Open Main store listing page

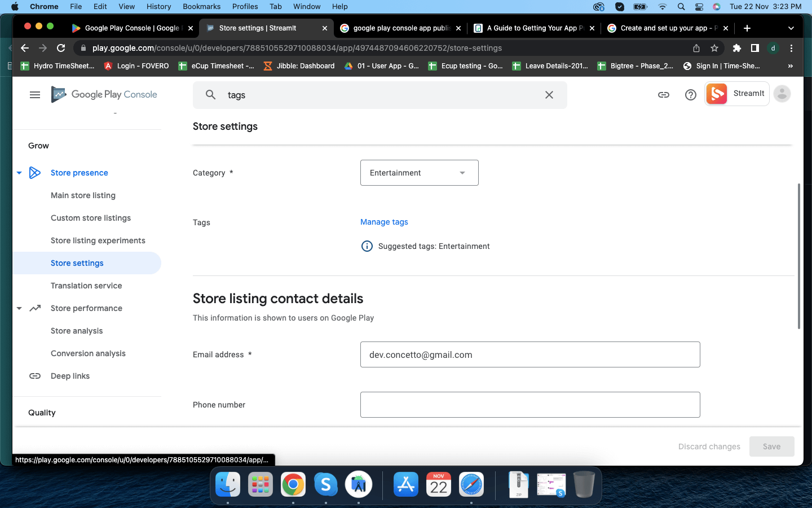pyautogui.click(x=83, y=195)
